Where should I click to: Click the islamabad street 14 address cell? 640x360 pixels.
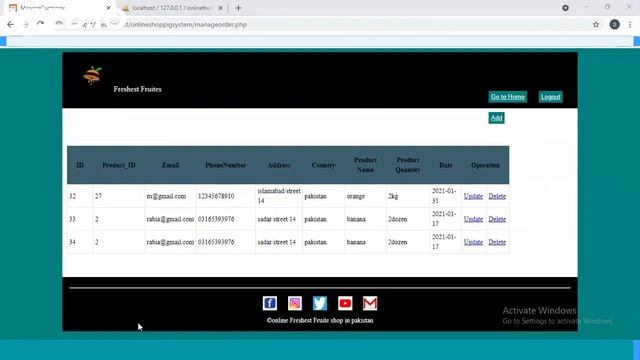coord(279,196)
